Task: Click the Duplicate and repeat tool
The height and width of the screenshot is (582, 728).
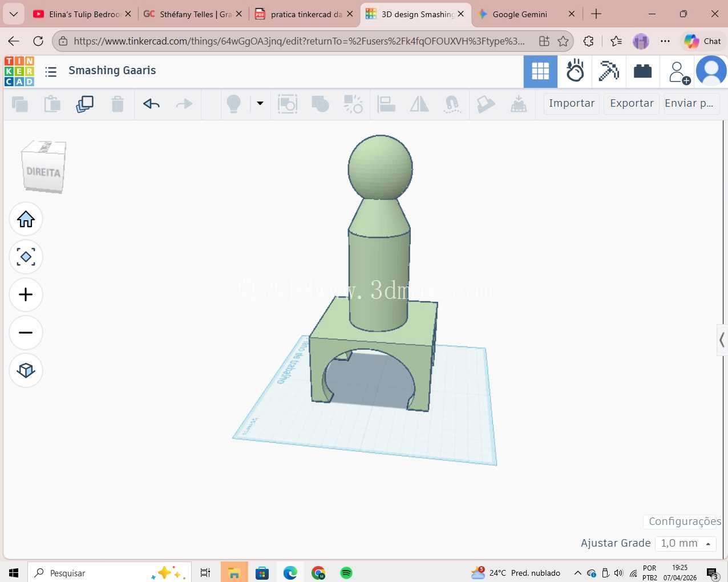Action: [85, 104]
